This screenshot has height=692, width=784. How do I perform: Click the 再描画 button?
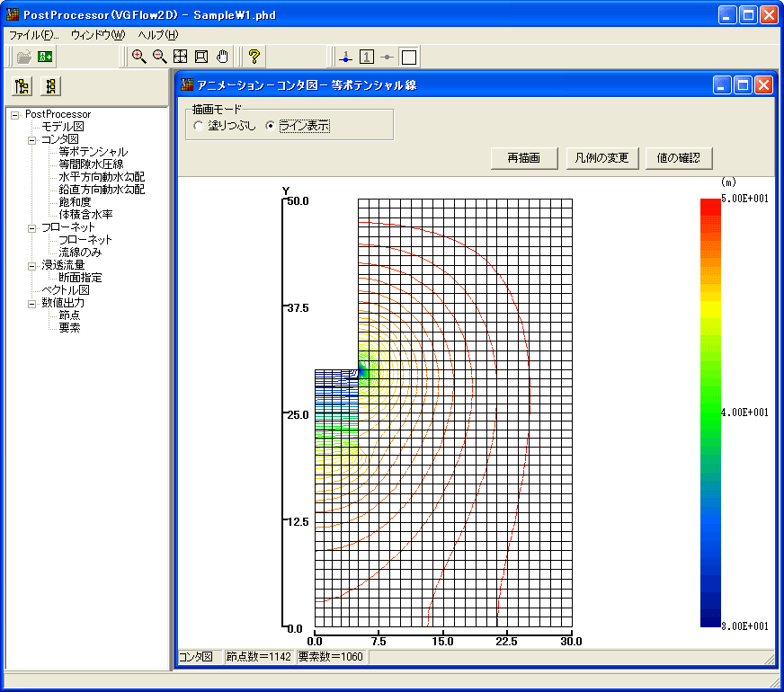click(524, 158)
